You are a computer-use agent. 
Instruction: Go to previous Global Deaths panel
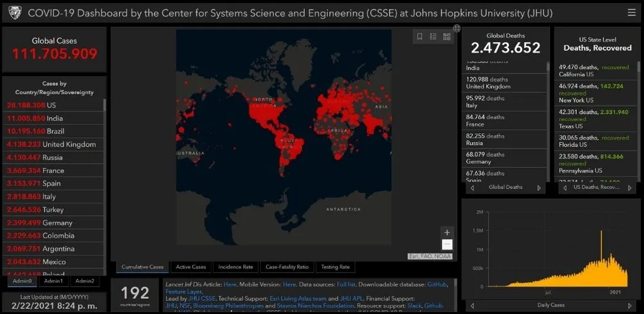coord(472,188)
